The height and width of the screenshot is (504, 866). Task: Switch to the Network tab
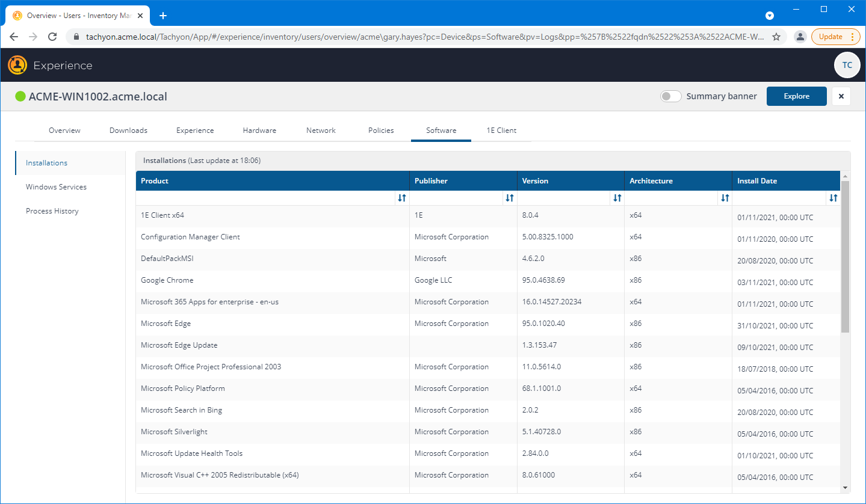[321, 131]
